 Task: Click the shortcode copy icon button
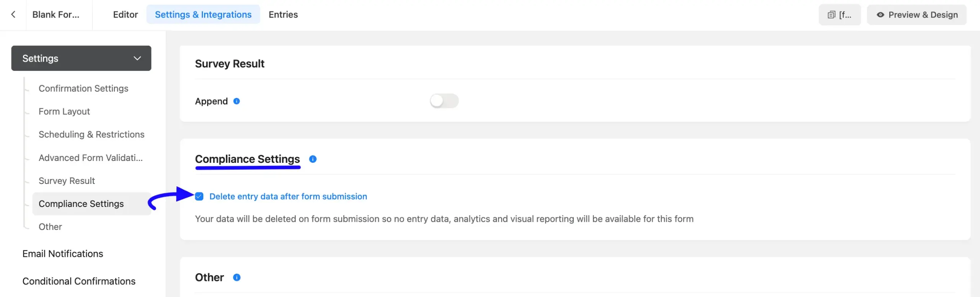coord(839,15)
